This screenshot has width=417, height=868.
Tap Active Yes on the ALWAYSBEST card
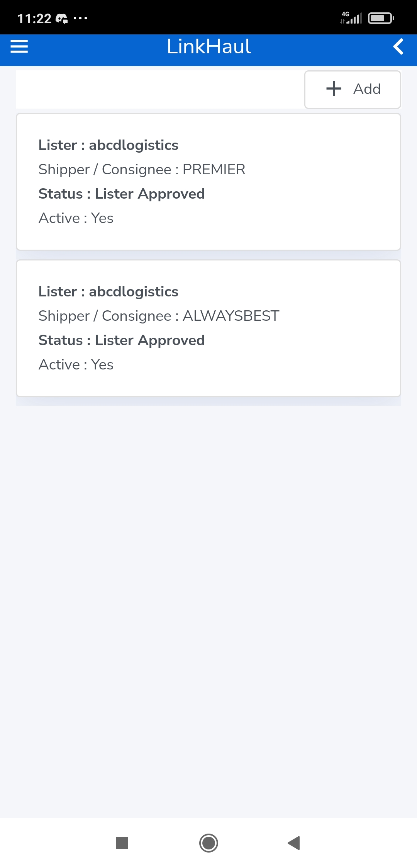(x=76, y=365)
